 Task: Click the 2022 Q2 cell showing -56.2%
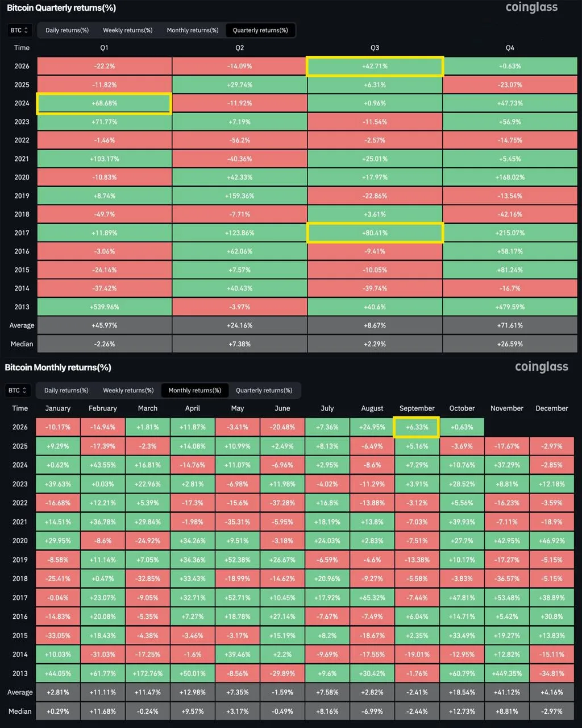coord(239,140)
